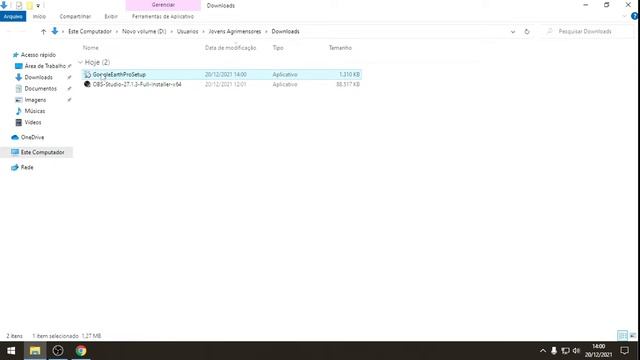The image size is (640, 360).
Task: Open OBS Studio from the taskbar
Action: (x=58, y=351)
